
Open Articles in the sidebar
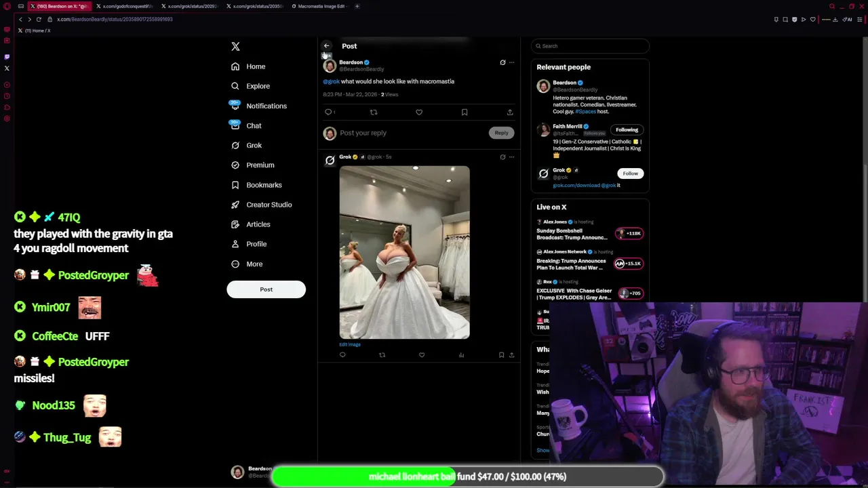click(x=250, y=224)
